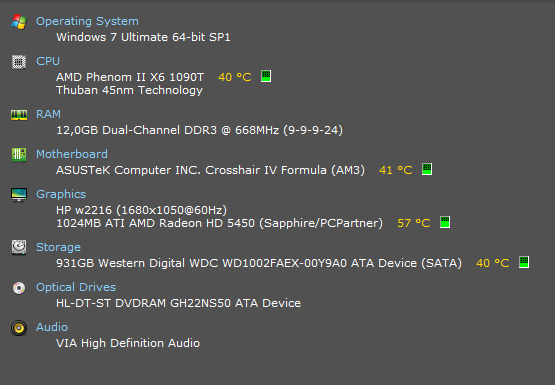Open the Operating System section link
The width and height of the screenshot is (555, 385).
(87, 21)
